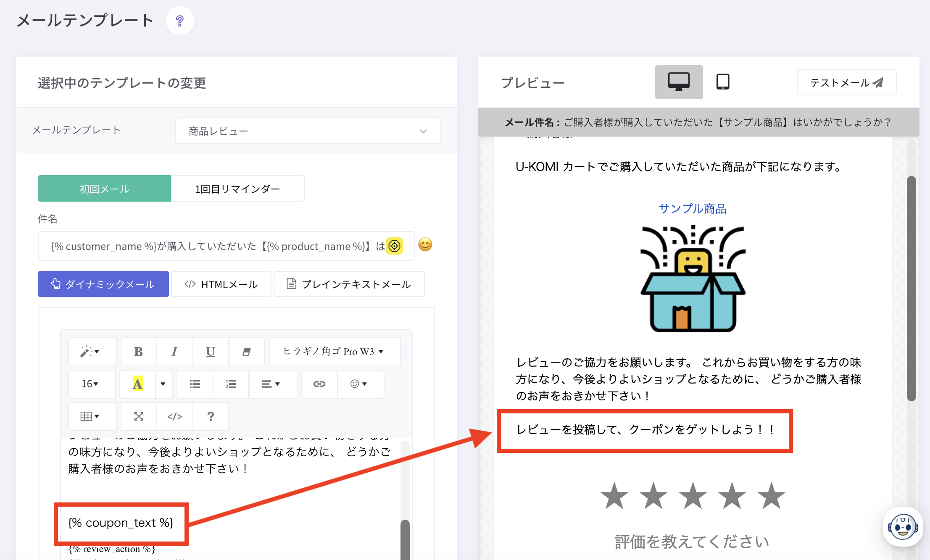Click the テストメール send button
Viewport: 930px width, 560px height.
[x=846, y=82]
